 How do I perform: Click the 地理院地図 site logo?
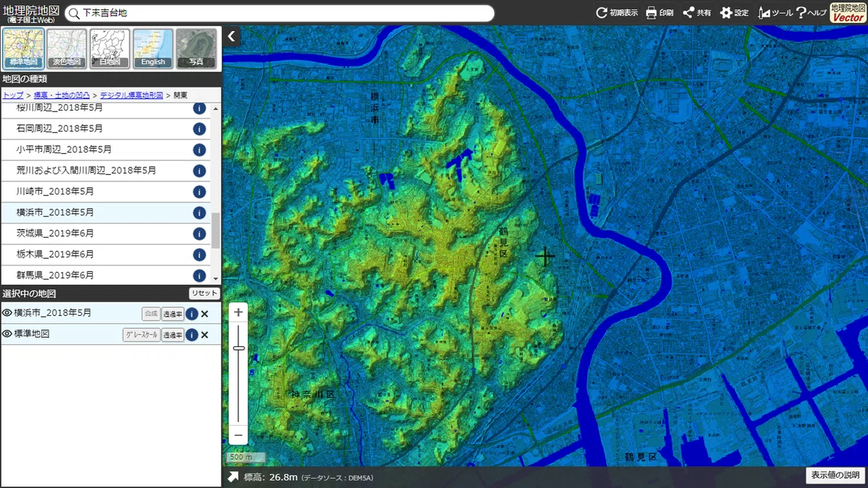coord(30,13)
